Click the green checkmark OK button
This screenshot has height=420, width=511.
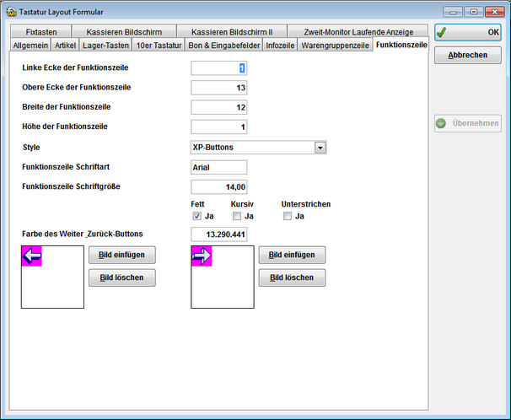click(x=468, y=32)
